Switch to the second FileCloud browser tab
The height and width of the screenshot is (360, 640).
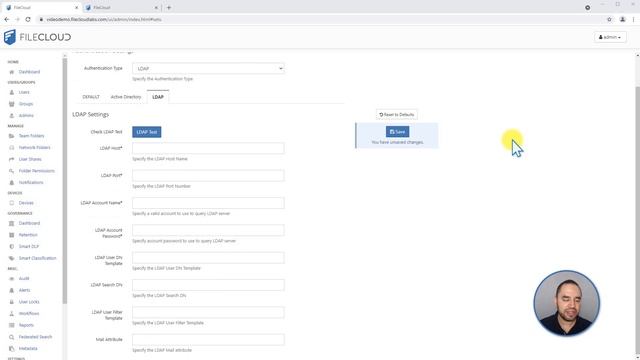tap(122, 7)
